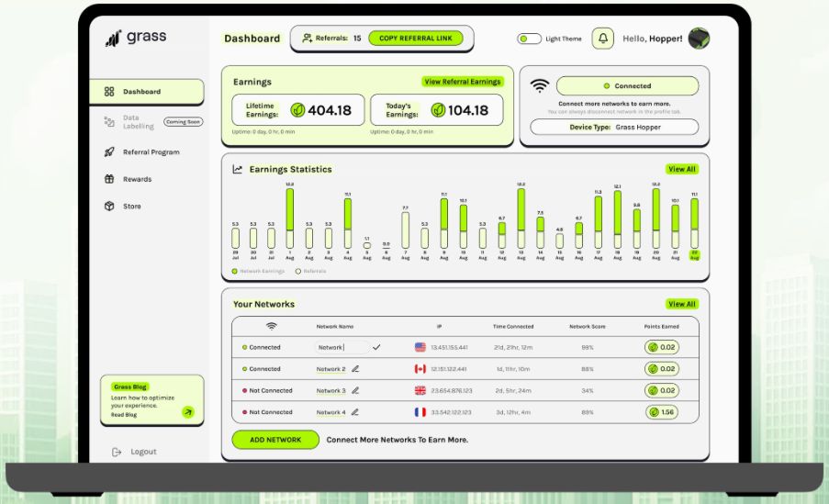The image size is (829, 504).
Task: Click the Wi-Fi icon in connection card
Action: 539,85
